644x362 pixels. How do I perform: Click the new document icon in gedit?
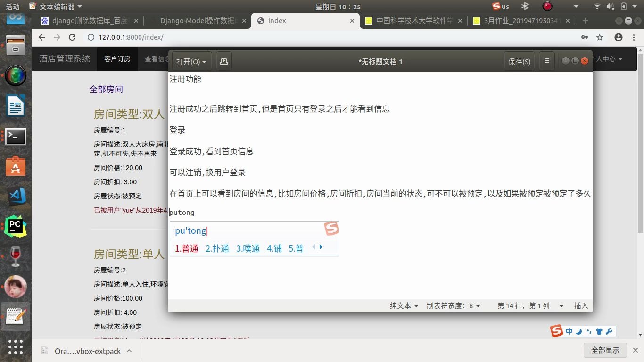[224, 61]
